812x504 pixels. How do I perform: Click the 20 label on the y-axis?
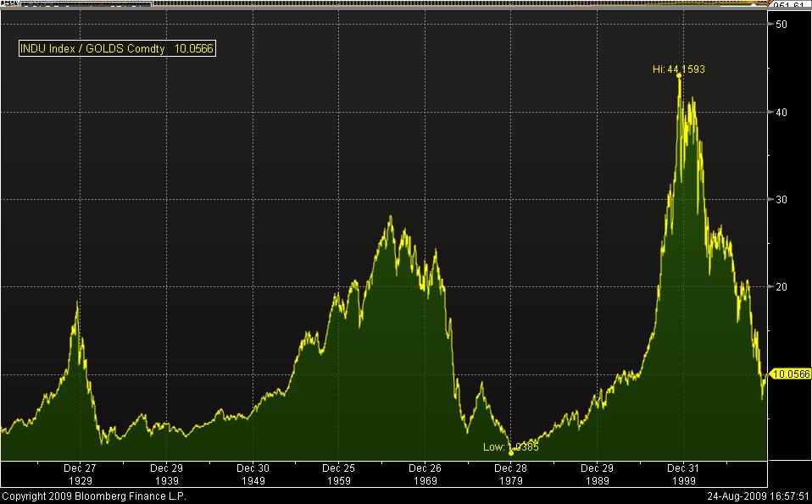coord(782,286)
